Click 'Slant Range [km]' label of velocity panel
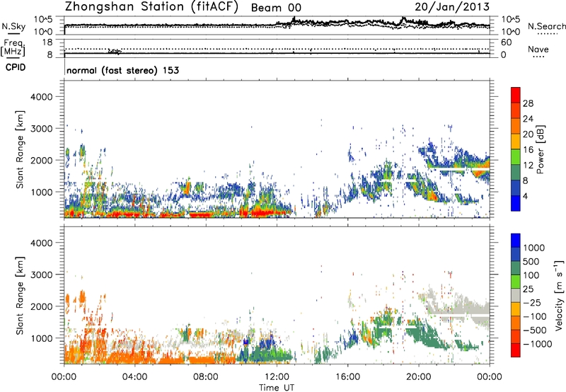This screenshot has height=392, width=566. tap(20, 296)
